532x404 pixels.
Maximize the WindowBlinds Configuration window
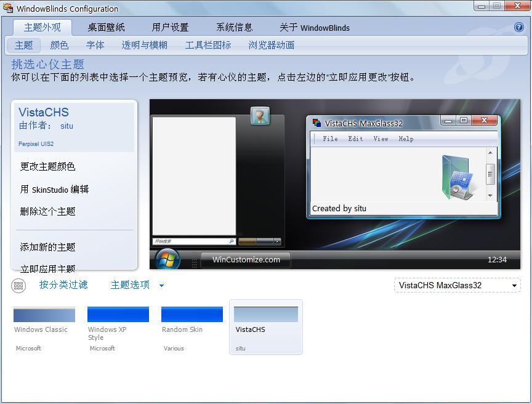pyautogui.click(x=497, y=6)
